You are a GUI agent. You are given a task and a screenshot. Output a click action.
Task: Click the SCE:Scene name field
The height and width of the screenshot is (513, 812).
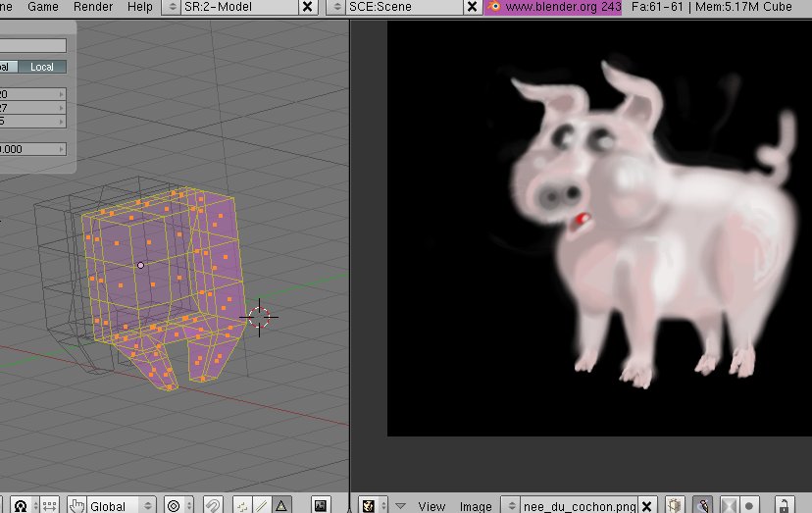pos(405,7)
